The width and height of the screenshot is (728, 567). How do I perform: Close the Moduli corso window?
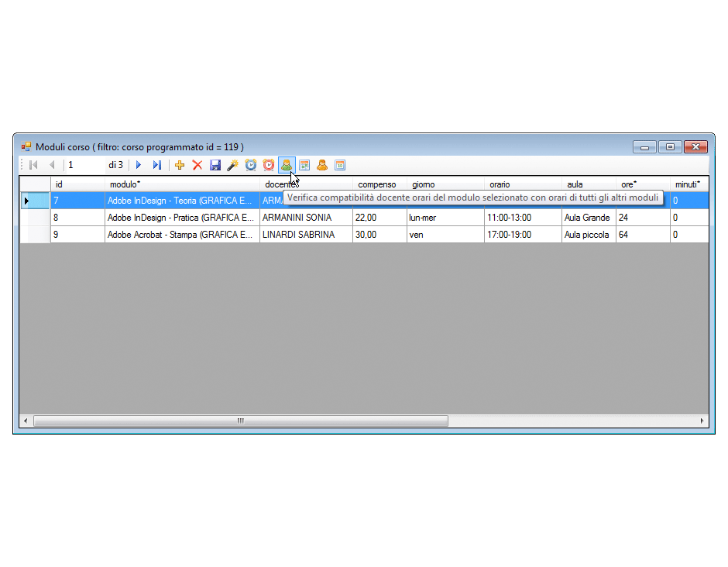[695, 146]
